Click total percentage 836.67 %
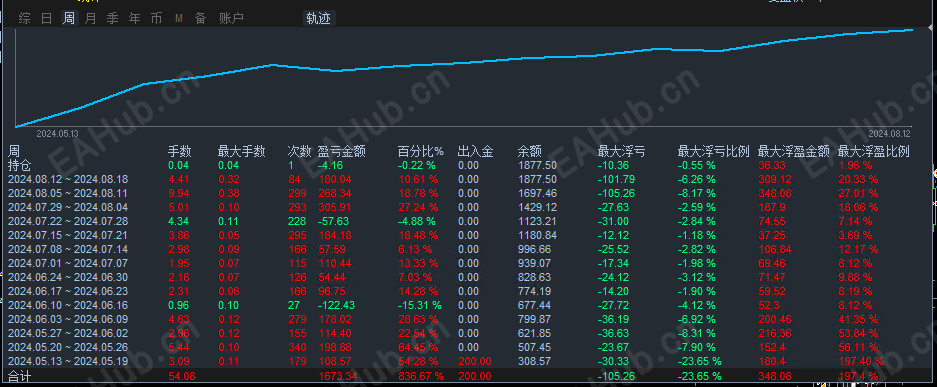The width and height of the screenshot is (937, 387). [421, 376]
